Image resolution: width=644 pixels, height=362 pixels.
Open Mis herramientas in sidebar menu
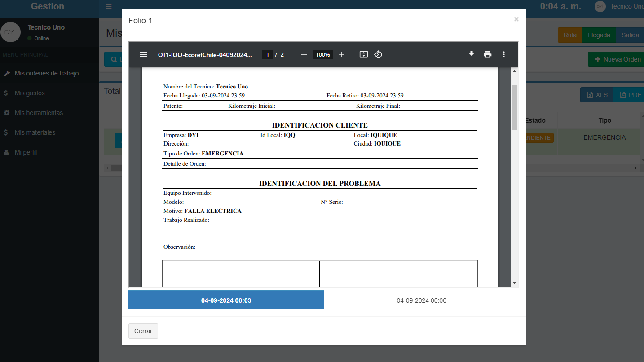point(39,113)
